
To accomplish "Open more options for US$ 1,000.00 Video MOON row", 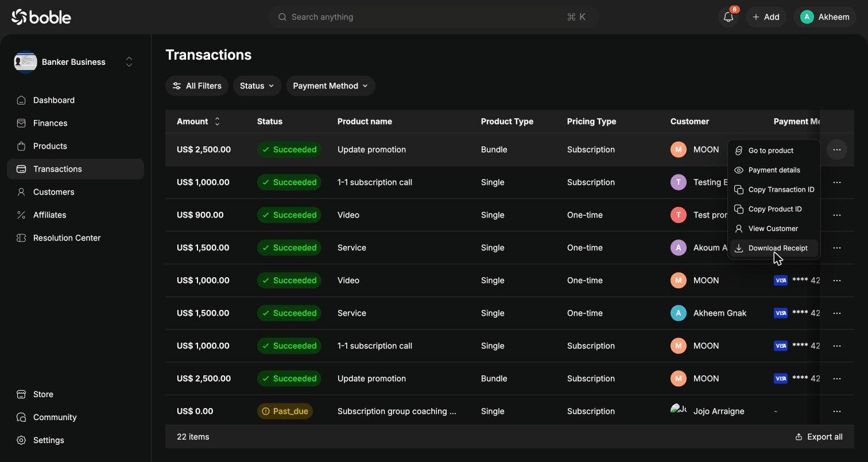I will coord(837,281).
